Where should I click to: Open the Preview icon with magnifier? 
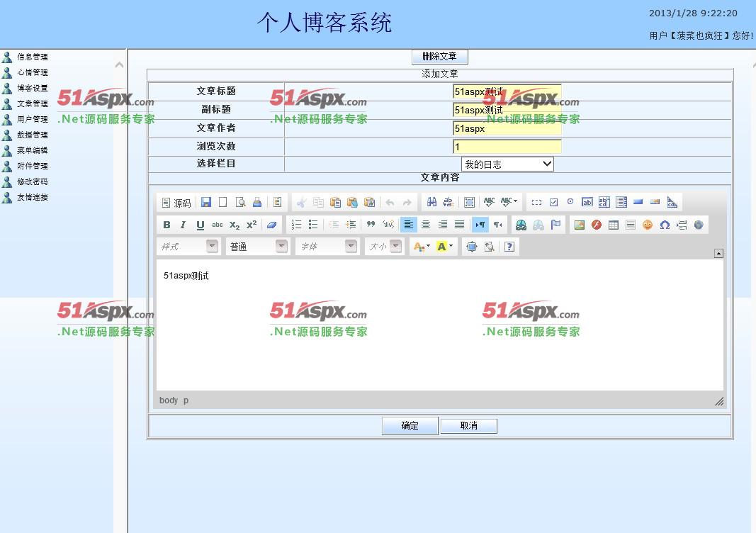click(240, 202)
